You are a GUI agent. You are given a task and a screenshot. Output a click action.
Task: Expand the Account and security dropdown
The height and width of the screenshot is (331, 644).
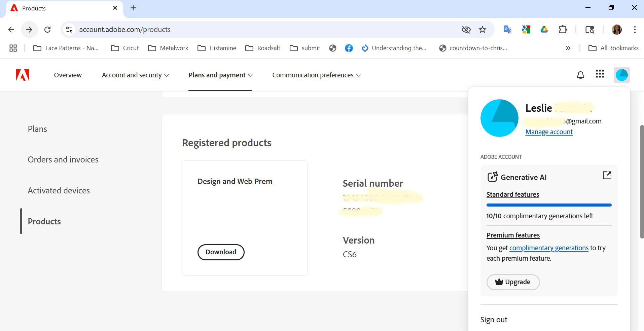[x=135, y=75]
